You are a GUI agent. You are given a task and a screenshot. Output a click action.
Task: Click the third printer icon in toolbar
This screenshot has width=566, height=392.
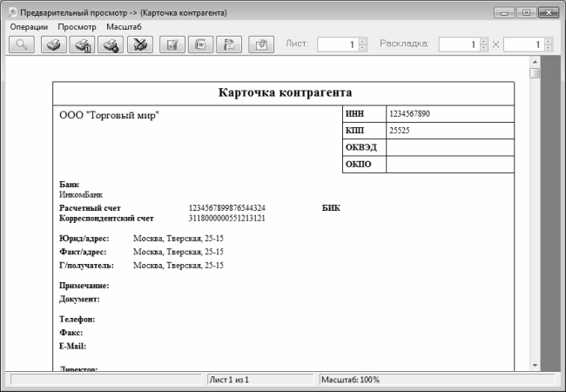110,44
